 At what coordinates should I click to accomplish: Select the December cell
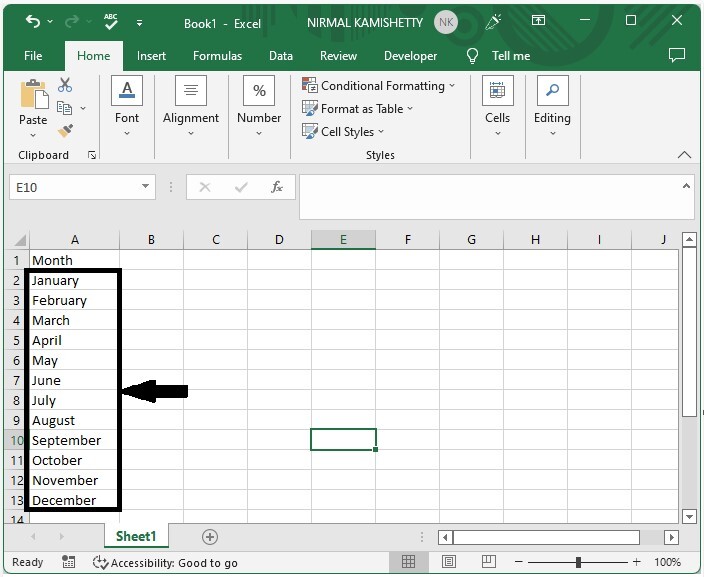[x=75, y=500]
